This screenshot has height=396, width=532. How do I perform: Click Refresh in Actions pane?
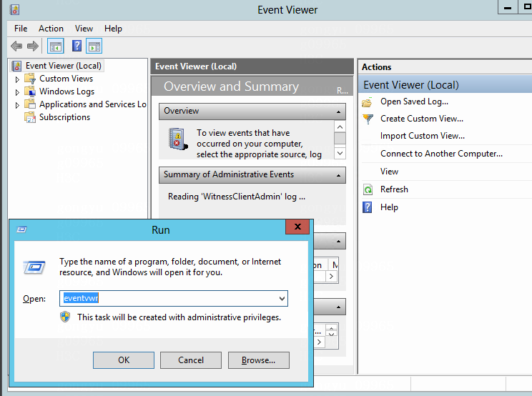tap(394, 189)
